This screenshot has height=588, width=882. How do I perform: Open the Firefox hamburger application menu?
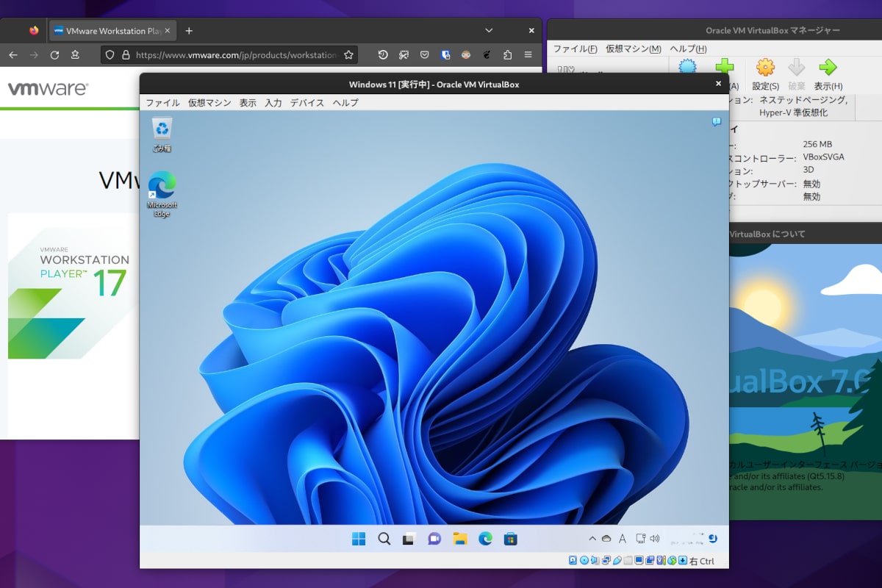pyautogui.click(x=528, y=54)
